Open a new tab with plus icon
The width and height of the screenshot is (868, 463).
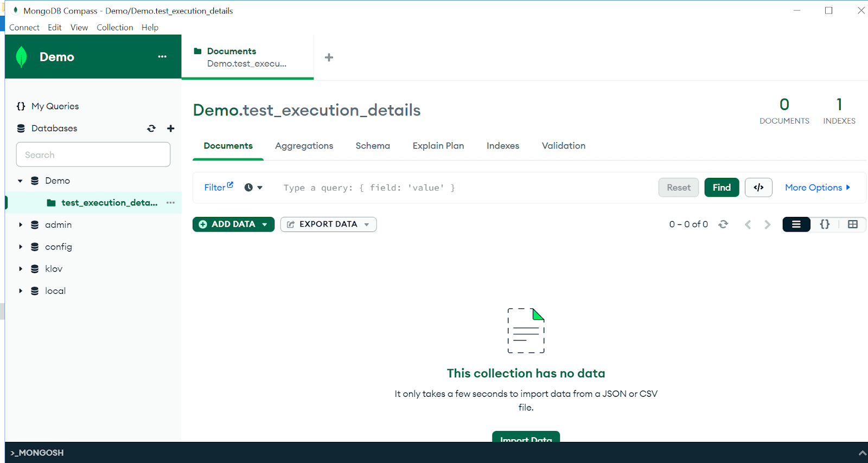[329, 57]
